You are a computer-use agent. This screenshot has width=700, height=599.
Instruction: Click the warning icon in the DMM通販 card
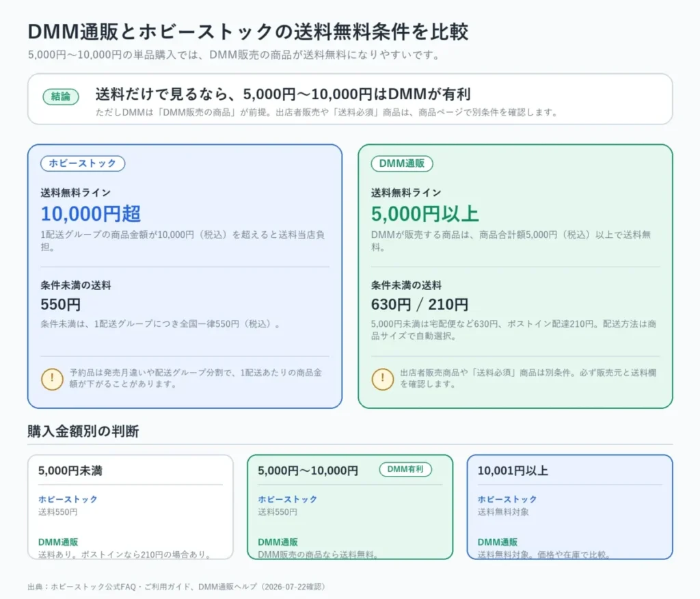pos(383,380)
